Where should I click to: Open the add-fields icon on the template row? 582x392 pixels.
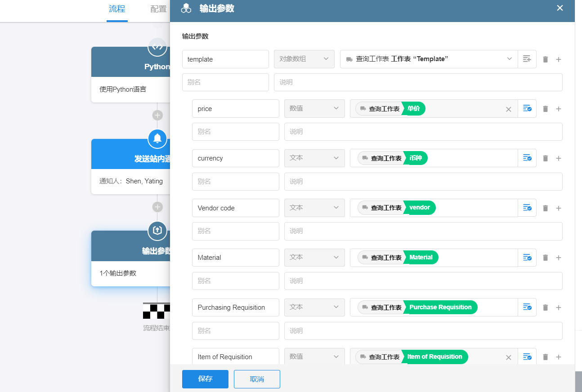pyautogui.click(x=527, y=59)
